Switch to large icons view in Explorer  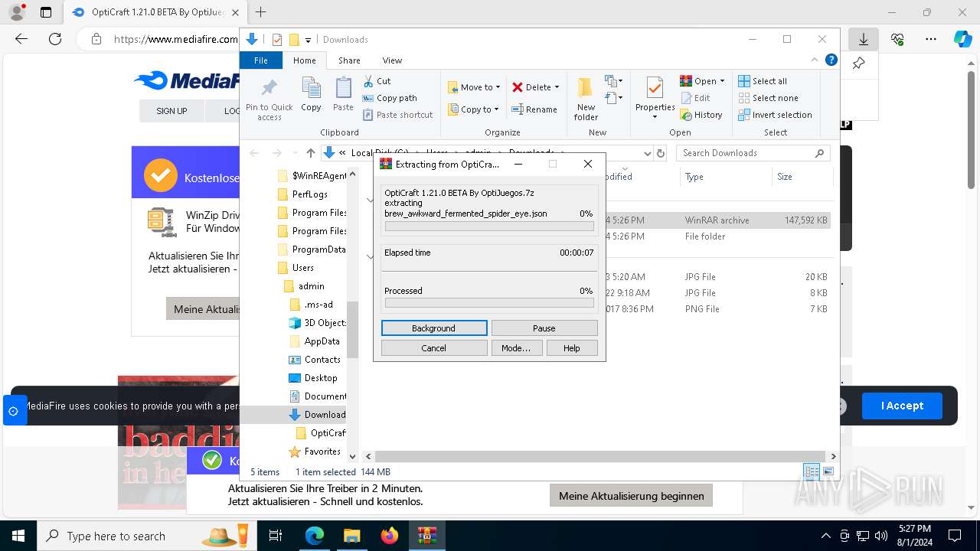point(828,471)
